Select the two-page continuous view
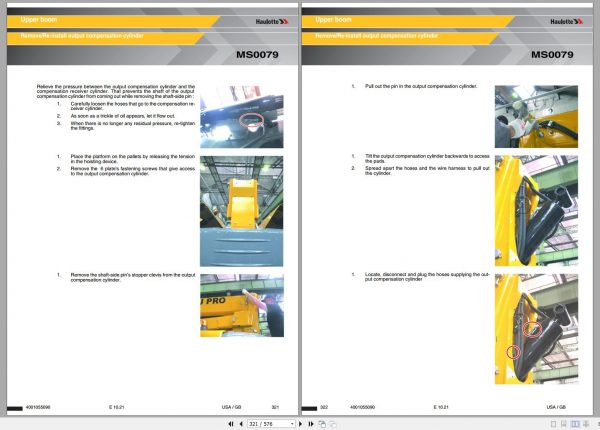Image resolution: width=600 pixels, height=430 pixels. pos(586,424)
